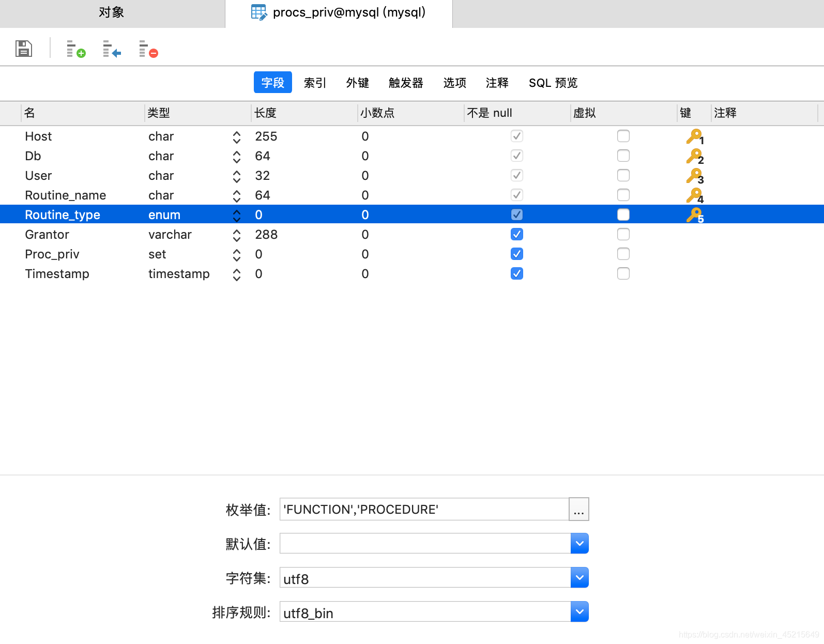
Task: Click ellipsis button beside enum values
Action: point(579,510)
